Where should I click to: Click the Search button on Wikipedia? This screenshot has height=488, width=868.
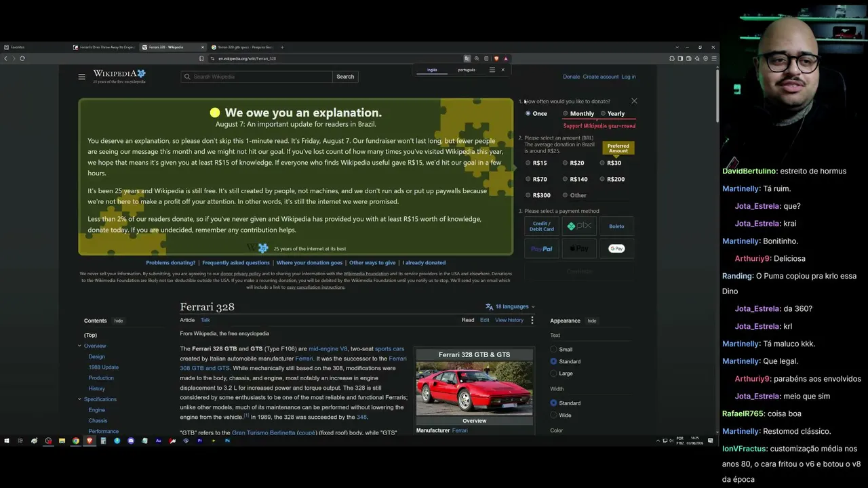tap(345, 77)
